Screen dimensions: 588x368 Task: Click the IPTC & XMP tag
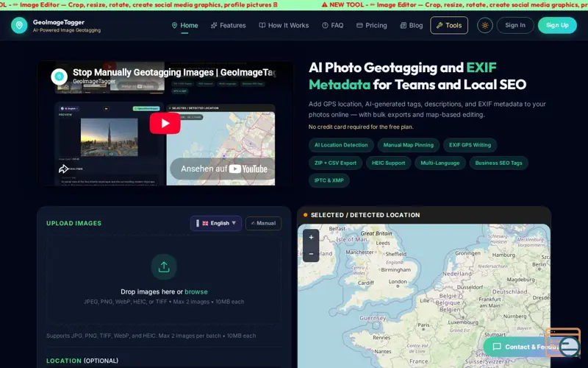pyautogui.click(x=329, y=180)
